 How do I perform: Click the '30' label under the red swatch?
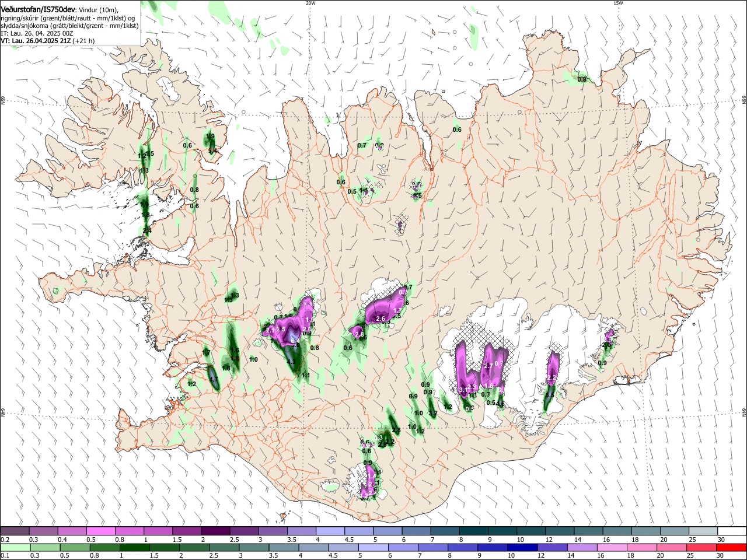[721, 556]
